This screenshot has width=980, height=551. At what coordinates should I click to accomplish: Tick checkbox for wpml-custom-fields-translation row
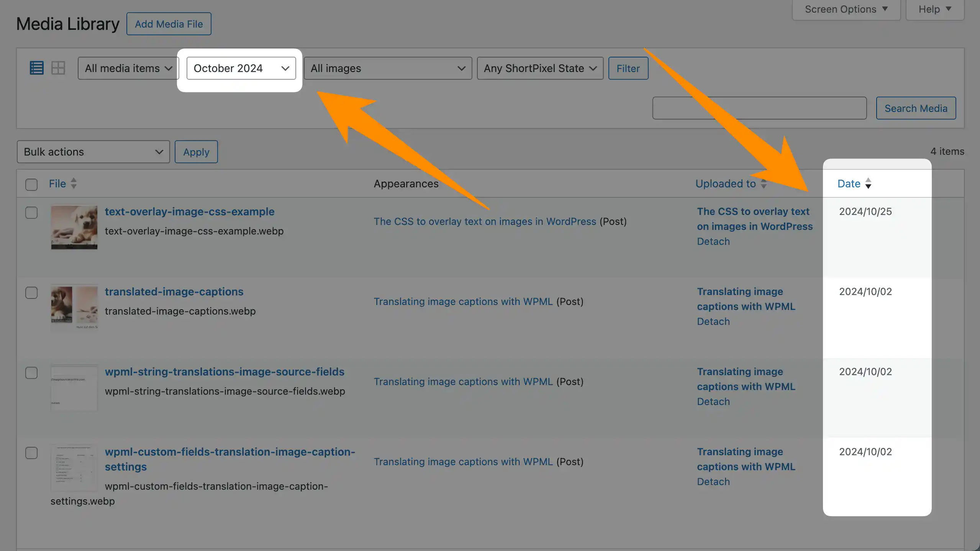point(31,453)
